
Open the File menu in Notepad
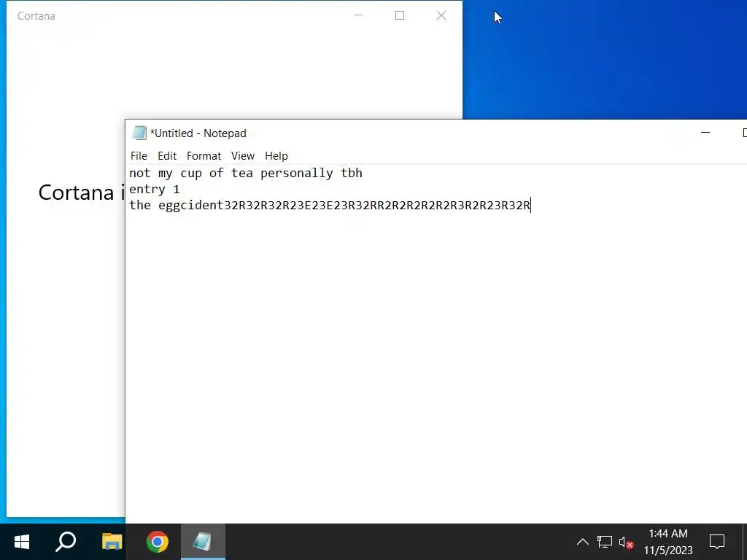click(139, 156)
